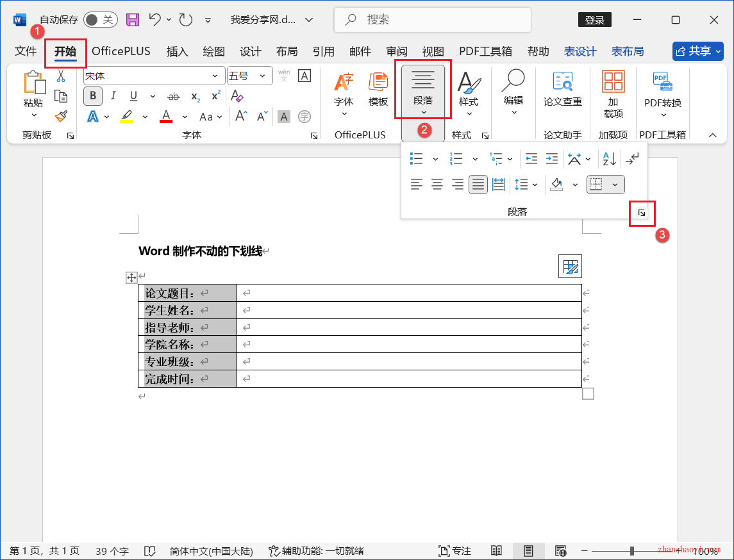Expand highlight color options arrow
The width and height of the screenshot is (734, 560).
[145, 117]
